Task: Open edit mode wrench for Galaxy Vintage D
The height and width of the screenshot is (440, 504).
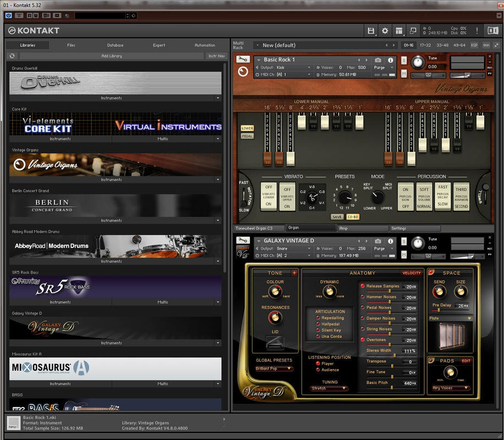Action: (x=243, y=240)
